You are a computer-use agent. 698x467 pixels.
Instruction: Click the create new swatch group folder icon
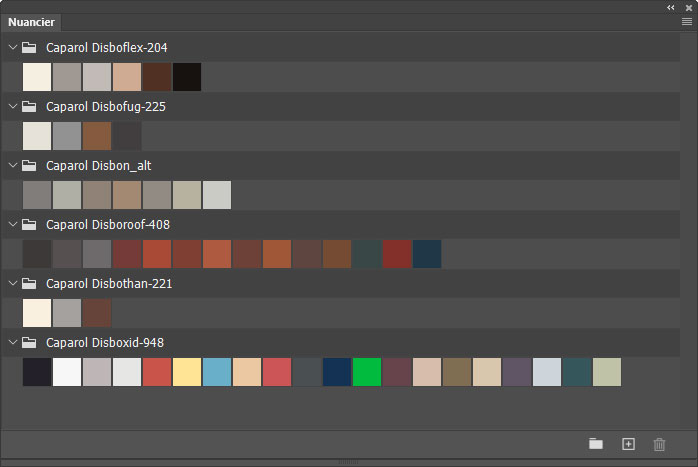point(596,444)
